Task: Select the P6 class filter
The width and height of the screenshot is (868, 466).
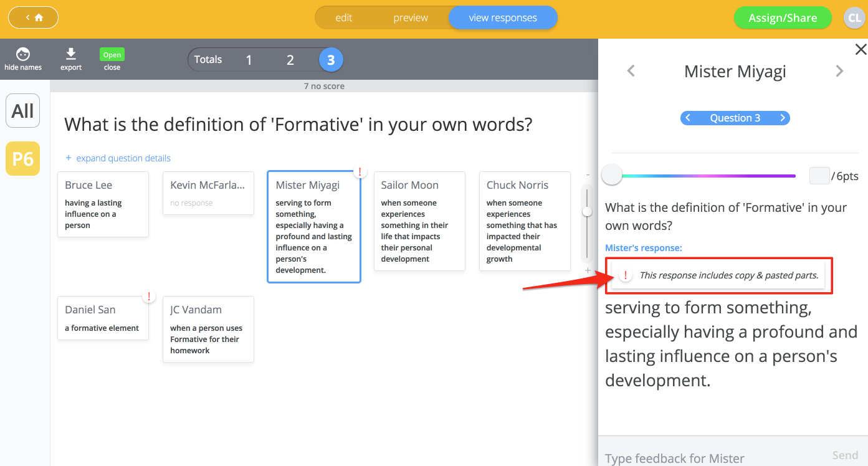Action: pyautogui.click(x=22, y=159)
